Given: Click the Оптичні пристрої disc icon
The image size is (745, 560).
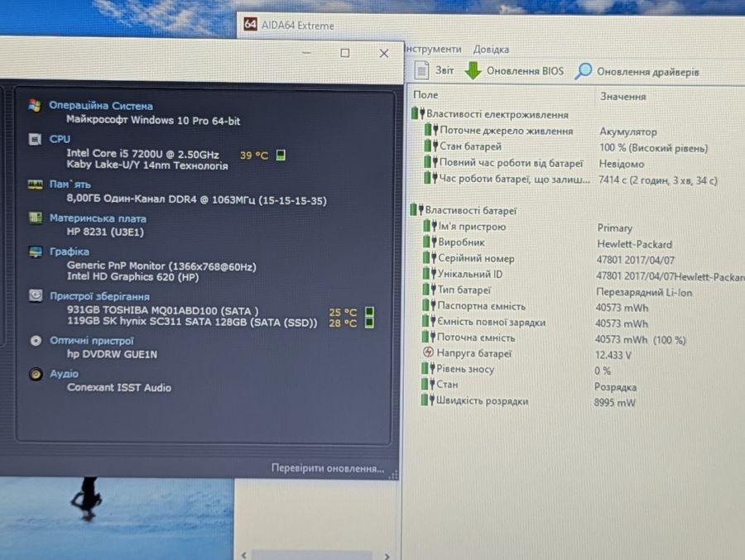Looking at the screenshot, I should (x=36, y=341).
